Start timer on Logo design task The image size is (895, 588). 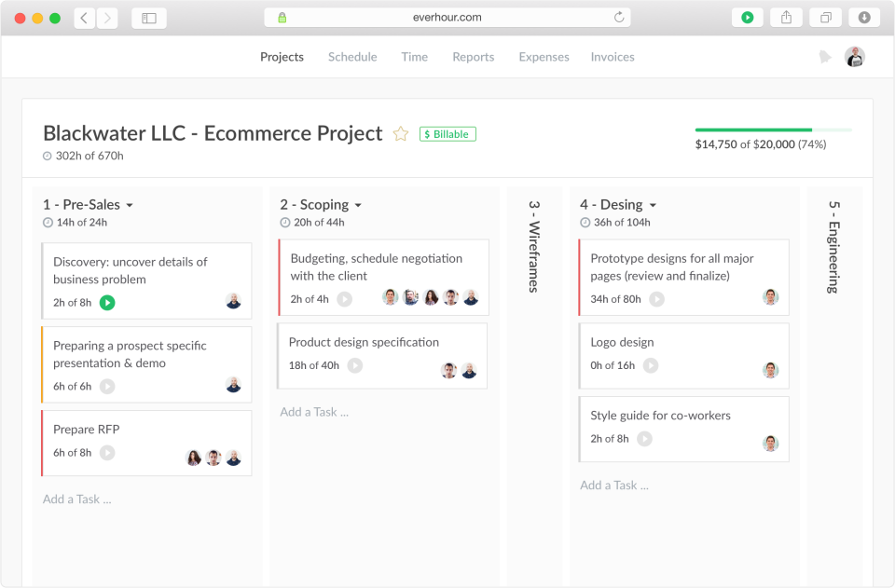651,365
